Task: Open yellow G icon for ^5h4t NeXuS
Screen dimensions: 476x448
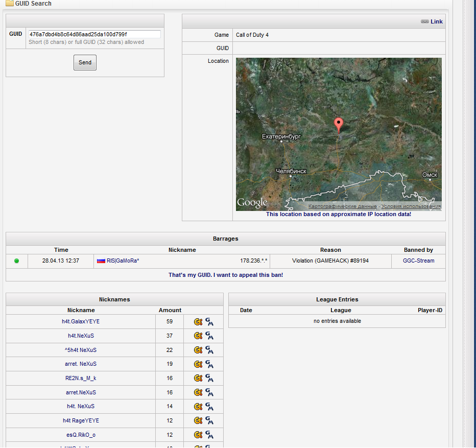Action: (x=198, y=350)
